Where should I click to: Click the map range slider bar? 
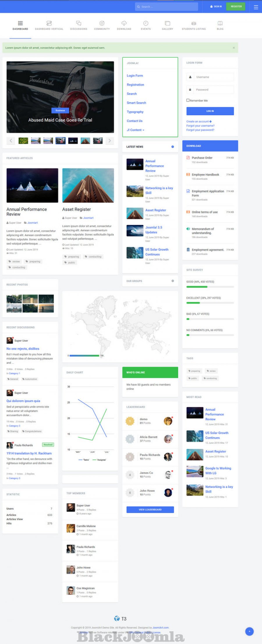tap(84, 356)
